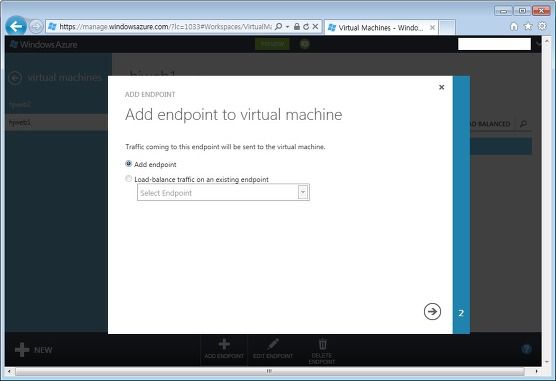556x381 pixels.
Task: Click the Edit Endpoint pencil icon
Action: (x=273, y=344)
